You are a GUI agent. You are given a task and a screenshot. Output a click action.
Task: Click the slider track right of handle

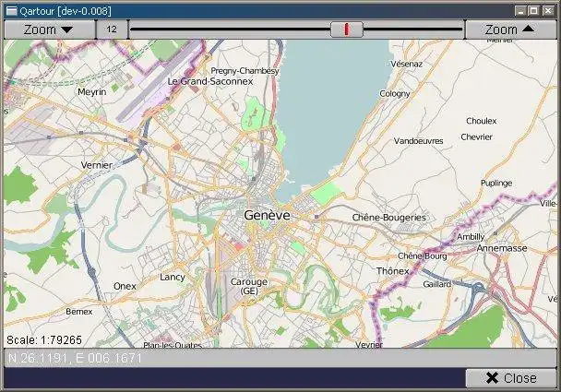412,30
